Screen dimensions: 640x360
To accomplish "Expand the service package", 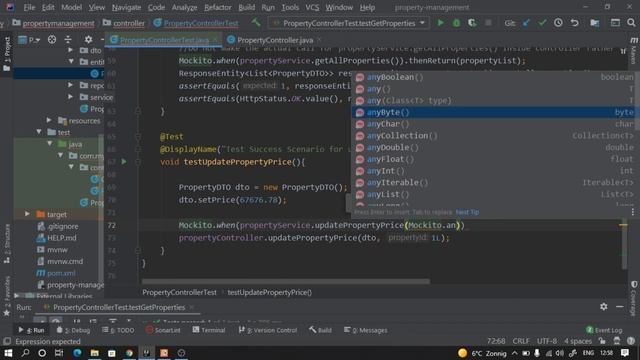I will (x=71, y=97).
